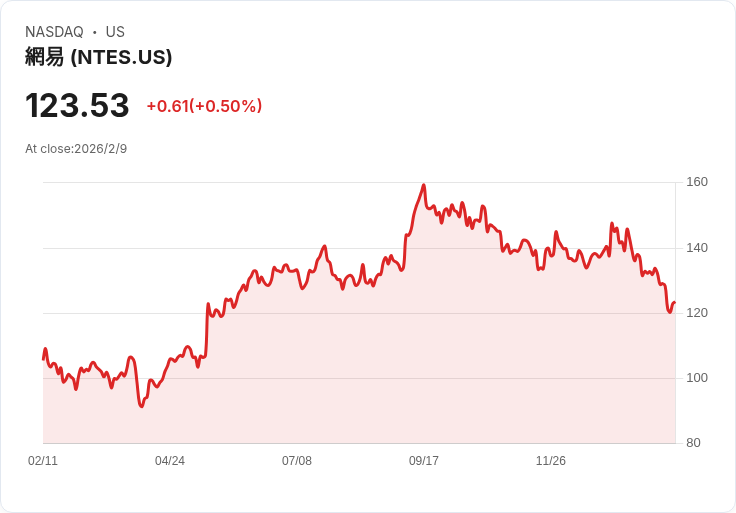Click the 07/08 date on x-axis

click(297, 461)
